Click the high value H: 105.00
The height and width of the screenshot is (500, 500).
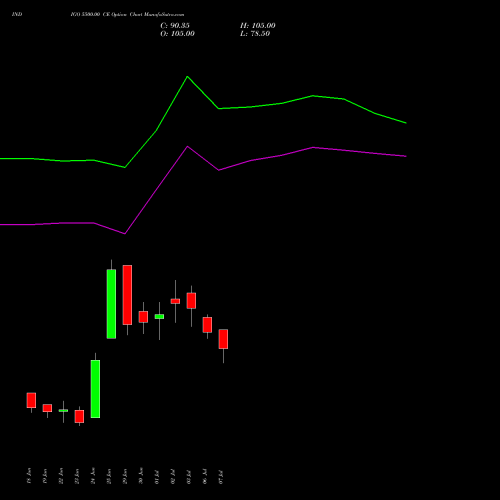(258, 26)
